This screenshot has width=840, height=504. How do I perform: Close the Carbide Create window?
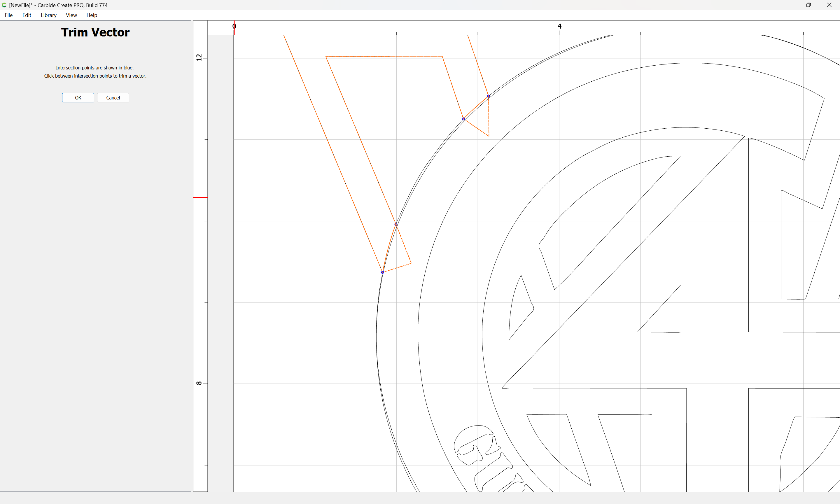click(x=829, y=5)
